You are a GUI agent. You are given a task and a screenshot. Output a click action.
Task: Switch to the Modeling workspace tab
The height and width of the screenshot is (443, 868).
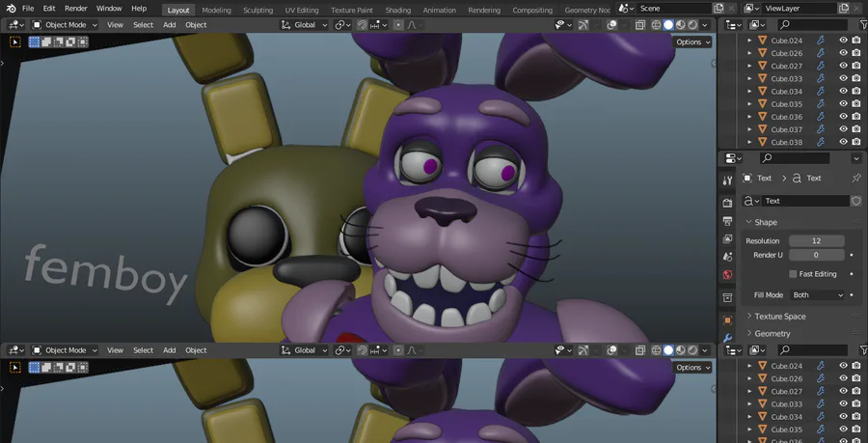pos(216,10)
